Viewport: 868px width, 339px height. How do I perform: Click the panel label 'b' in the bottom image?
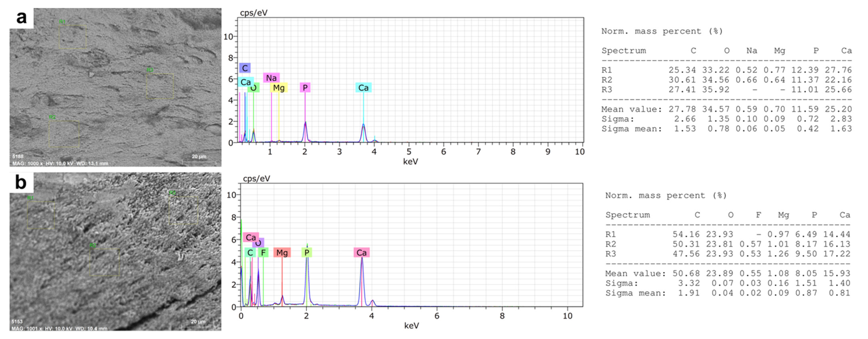pyautogui.click(x=21, y=182)
